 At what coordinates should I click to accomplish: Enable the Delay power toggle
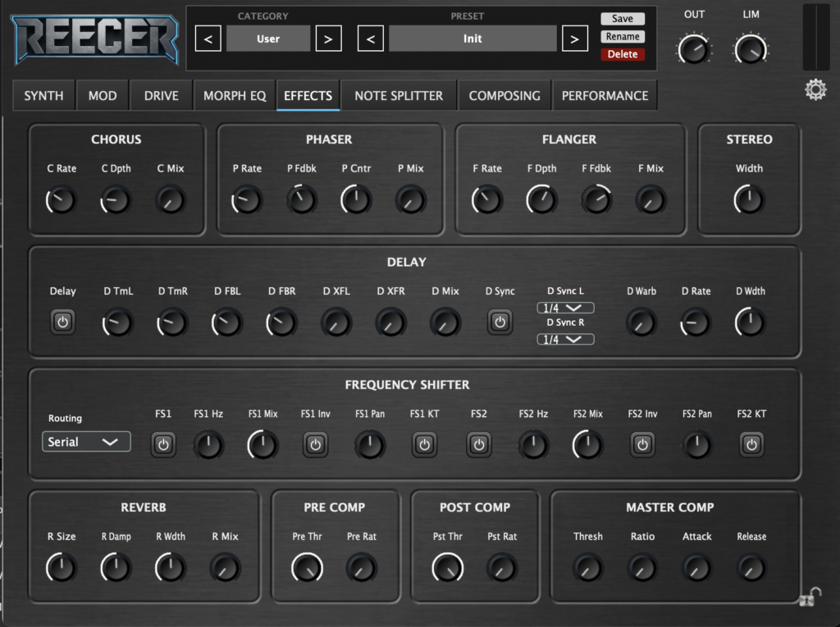(62, 323)
